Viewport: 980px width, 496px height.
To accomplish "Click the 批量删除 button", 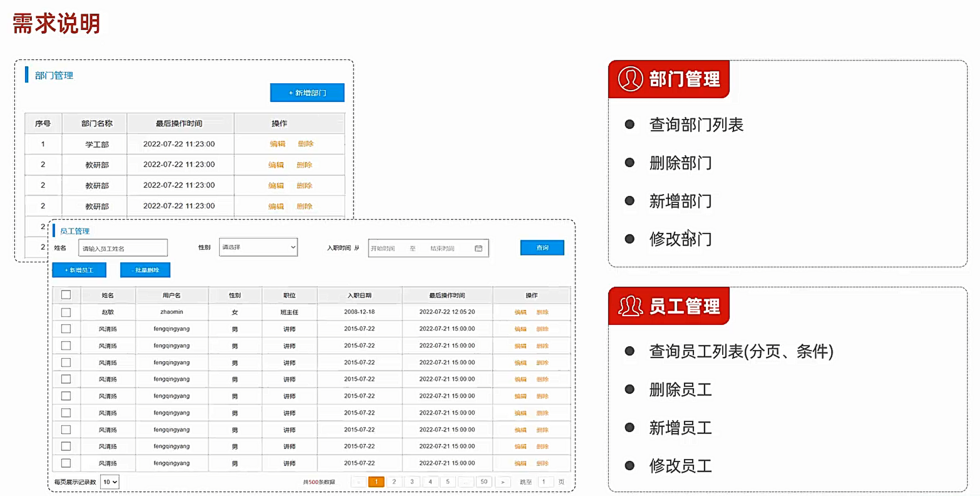I will coord(145,270).
